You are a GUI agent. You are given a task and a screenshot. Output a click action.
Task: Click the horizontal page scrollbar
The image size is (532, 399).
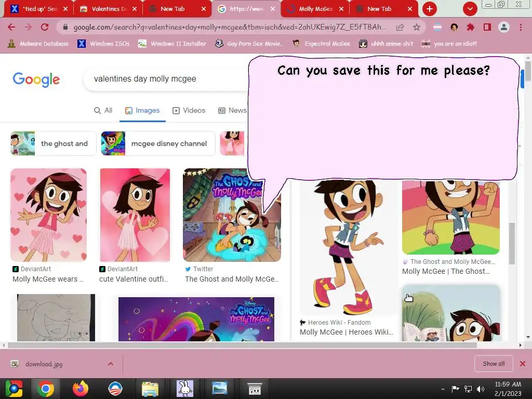tap(242, 345)
